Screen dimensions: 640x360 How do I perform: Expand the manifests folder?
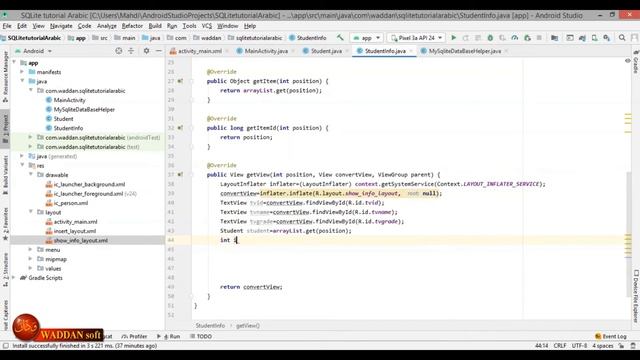(22, 72)
